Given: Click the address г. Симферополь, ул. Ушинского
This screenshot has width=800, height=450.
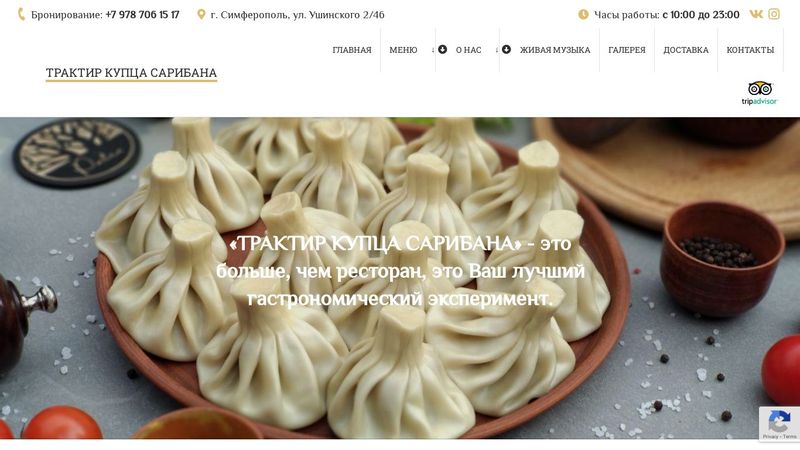Looking at the screenshot, I should coord(297,15).
